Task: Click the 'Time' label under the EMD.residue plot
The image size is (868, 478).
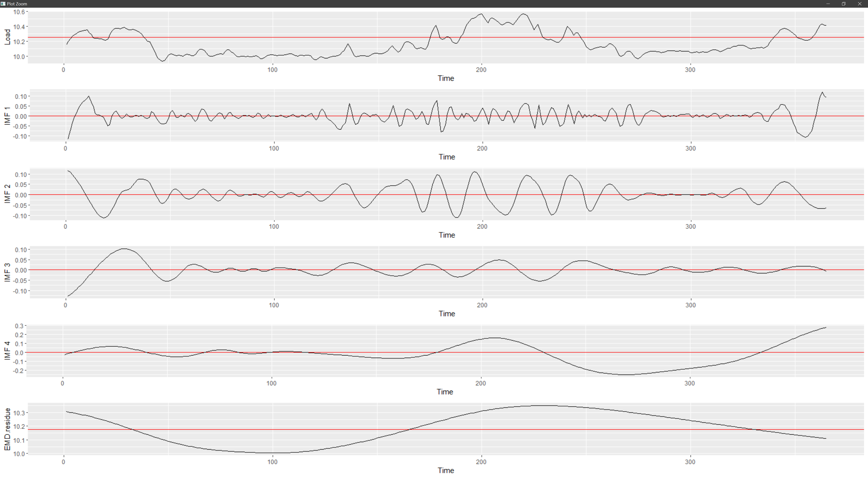Action: [x=446, y=470]
